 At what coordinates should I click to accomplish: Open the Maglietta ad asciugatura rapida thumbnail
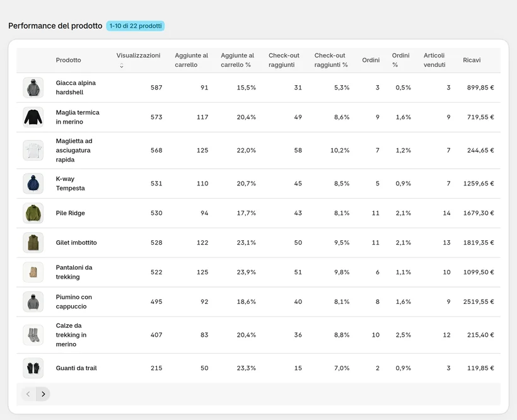pyautogui.click(x=33, y=150)
